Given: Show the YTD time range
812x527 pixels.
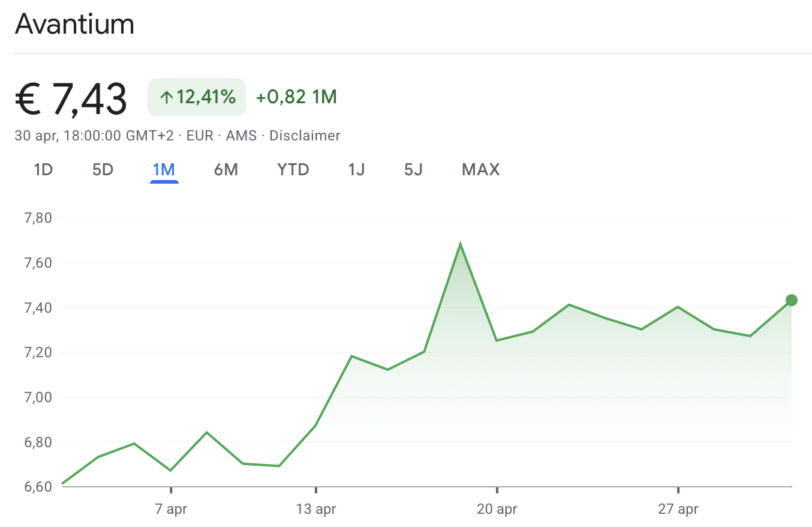Looking at the screenshot, I should [293, 170].
